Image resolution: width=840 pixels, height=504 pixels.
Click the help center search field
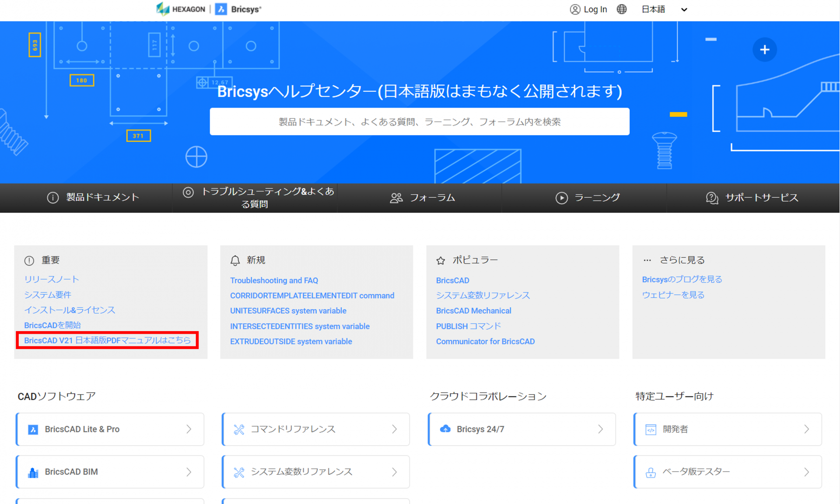pyautogui.click(x=420, y=122)
